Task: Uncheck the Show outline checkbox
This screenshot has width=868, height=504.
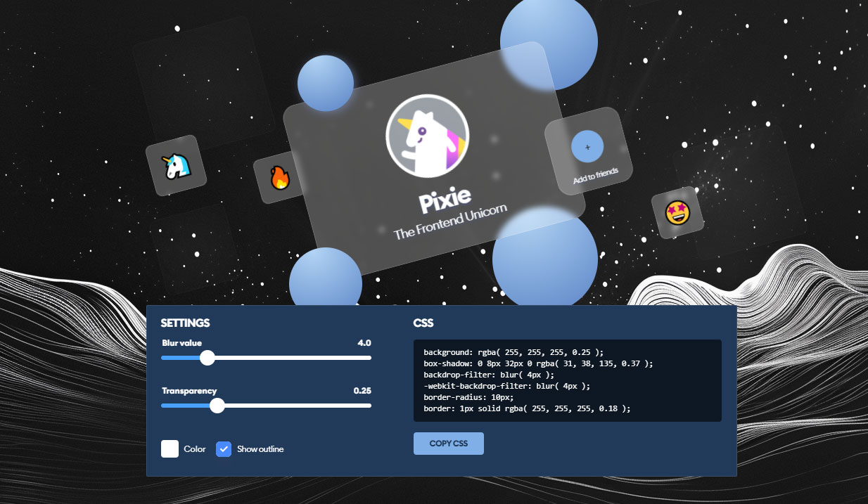Action: tap(224, 448)
